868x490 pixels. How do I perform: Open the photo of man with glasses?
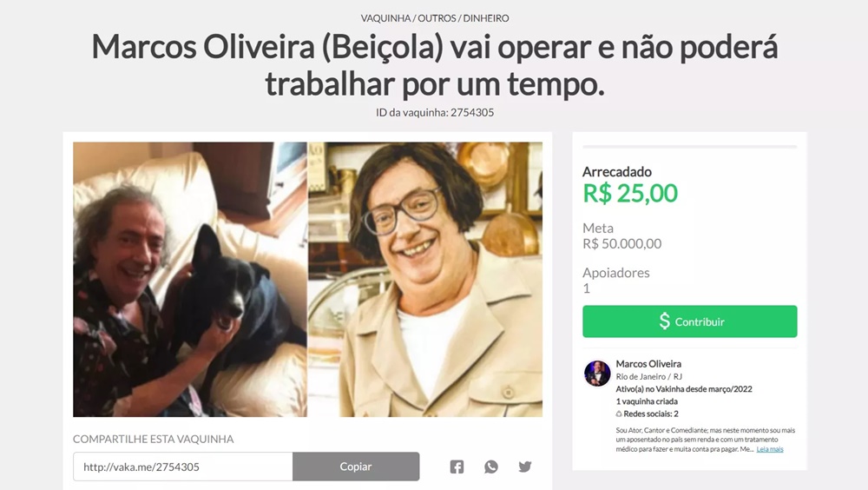pos(425,280)
